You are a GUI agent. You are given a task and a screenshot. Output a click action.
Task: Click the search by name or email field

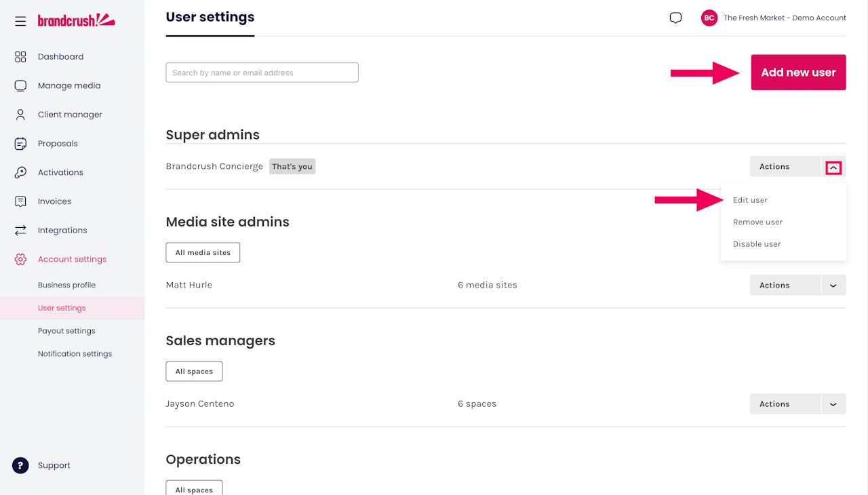coord(262,73)
